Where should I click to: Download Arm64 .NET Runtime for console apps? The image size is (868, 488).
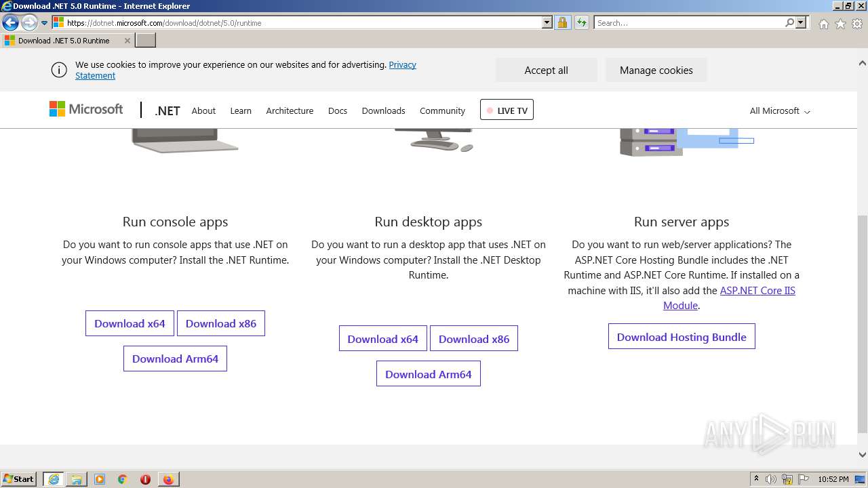tap(175, 359)
